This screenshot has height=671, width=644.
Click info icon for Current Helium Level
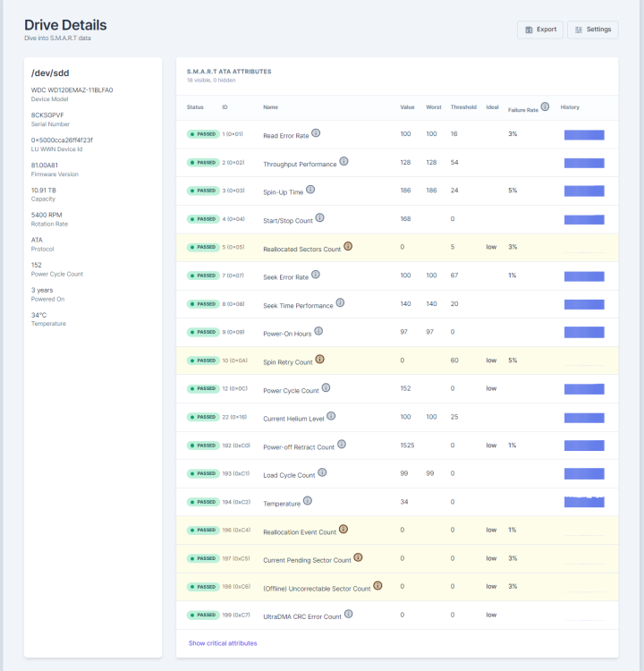point(331,416)
